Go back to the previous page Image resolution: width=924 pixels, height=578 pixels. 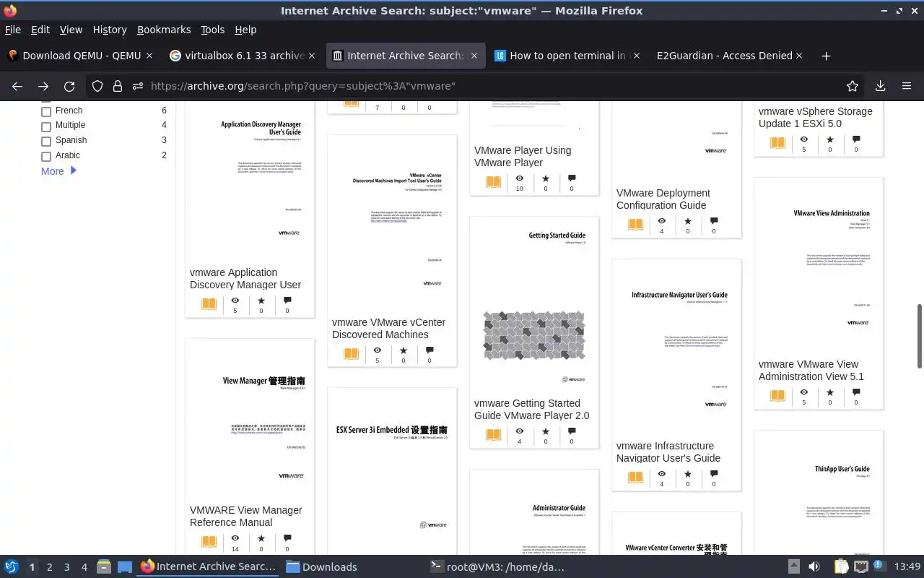[x=17, y=86]
